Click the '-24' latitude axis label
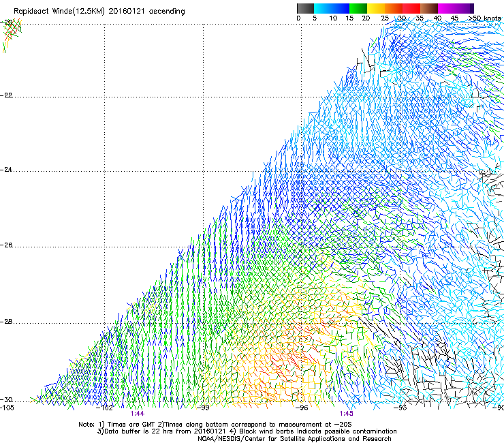 click(x=7, y=170)
